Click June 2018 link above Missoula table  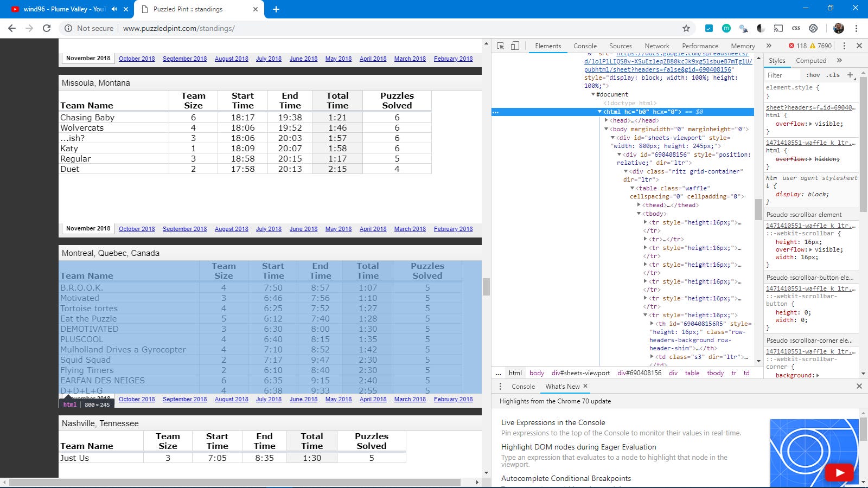point(303,59)
